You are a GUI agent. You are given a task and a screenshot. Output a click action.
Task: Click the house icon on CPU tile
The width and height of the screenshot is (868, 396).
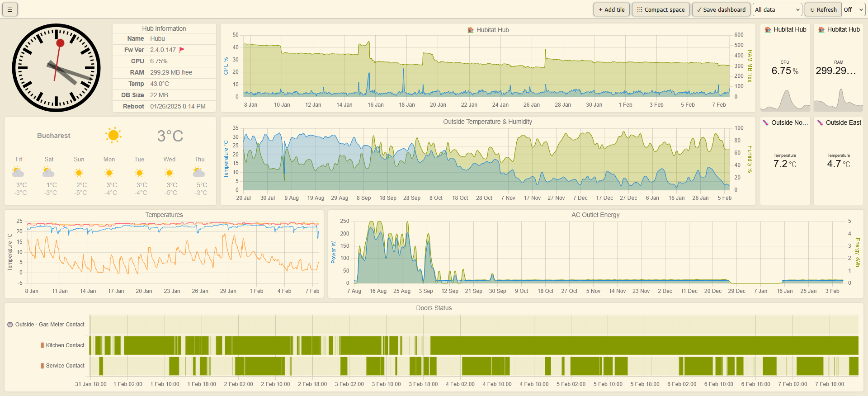click(x=768, y=30)
